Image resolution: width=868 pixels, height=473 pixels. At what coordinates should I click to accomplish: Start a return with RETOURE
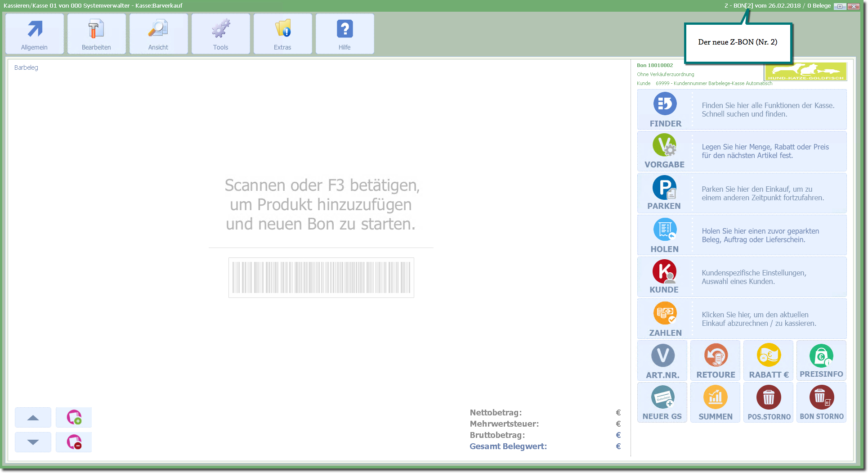tap(716, 361)
